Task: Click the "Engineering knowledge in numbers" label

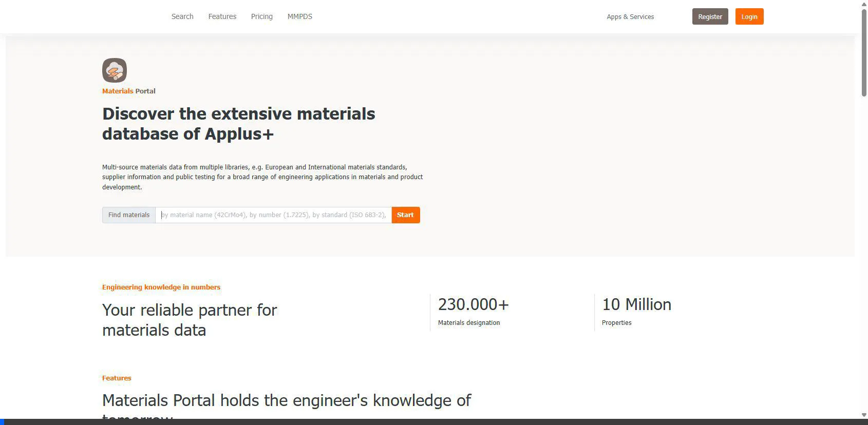Action: click(161, 287)
